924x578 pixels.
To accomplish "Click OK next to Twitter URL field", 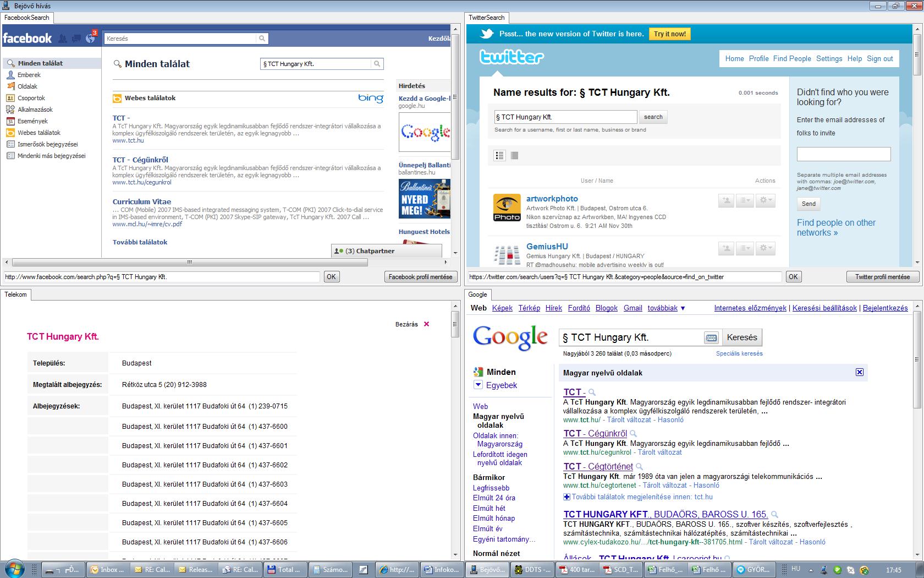I will tap(793, 277).
